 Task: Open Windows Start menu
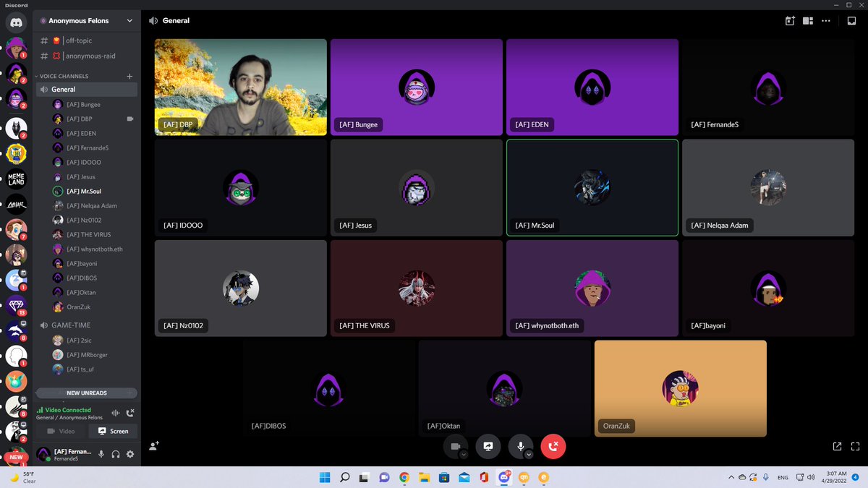(x=324, y=477)
